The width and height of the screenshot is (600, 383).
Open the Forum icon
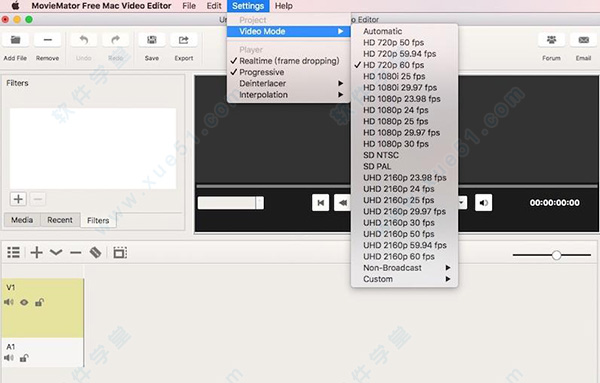click(551, 40)
